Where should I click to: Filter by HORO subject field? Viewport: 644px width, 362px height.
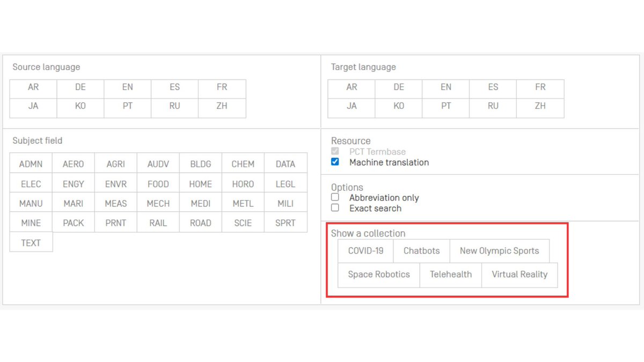tap(243, 183)
